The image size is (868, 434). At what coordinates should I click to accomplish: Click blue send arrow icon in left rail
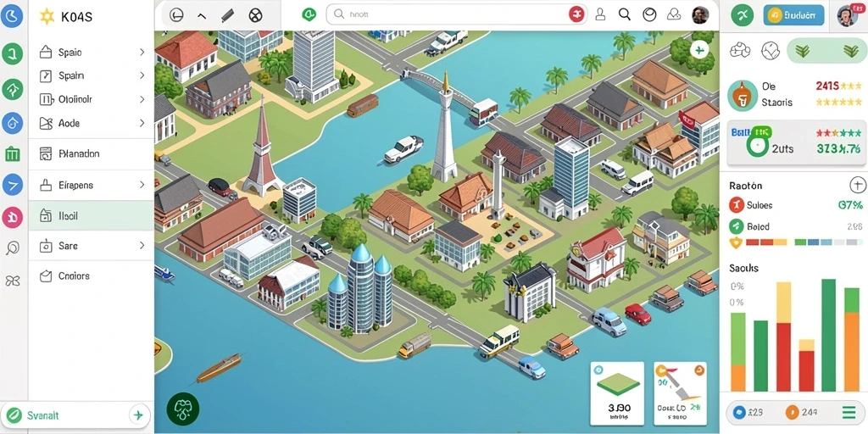12,184
